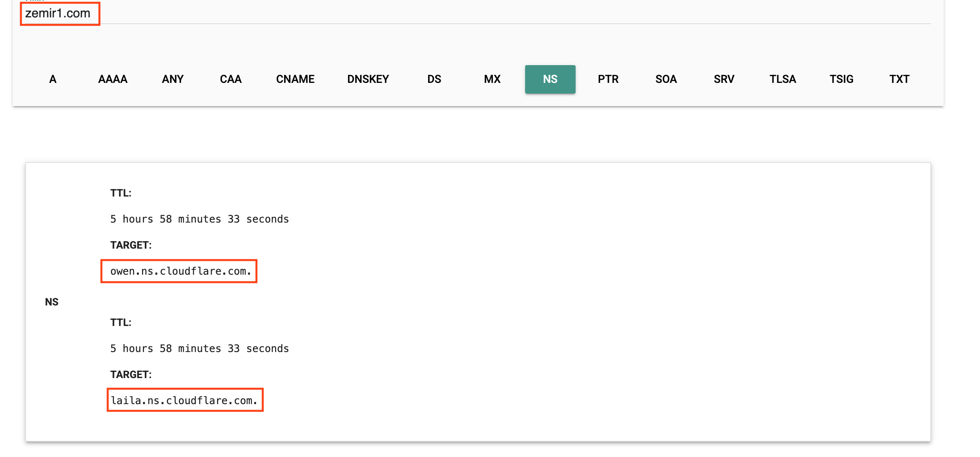Screen dimensions: 980x457
Task: Click the NS label in results
Action: click(52, 302)
